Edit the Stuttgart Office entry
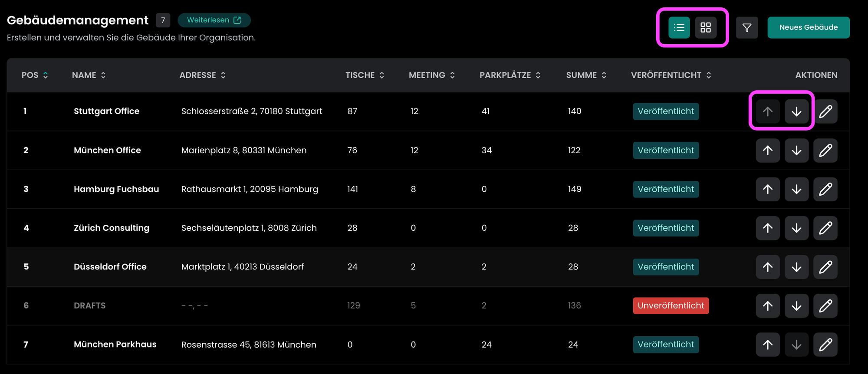This screenshot has height=374, width=868. point(825,112)
